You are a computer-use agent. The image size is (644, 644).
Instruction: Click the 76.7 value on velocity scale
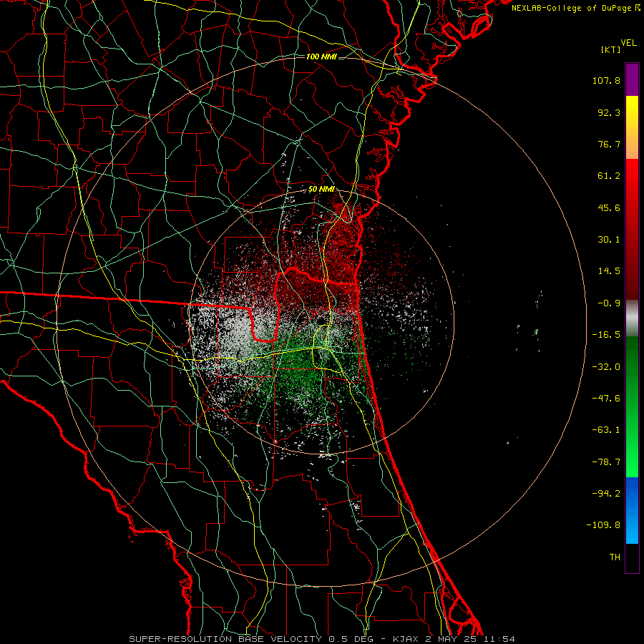609,144
